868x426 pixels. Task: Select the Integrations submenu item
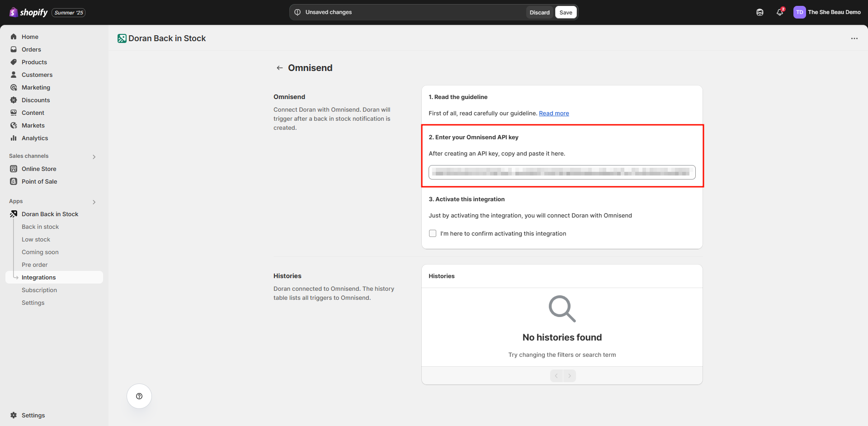[54, 277]
